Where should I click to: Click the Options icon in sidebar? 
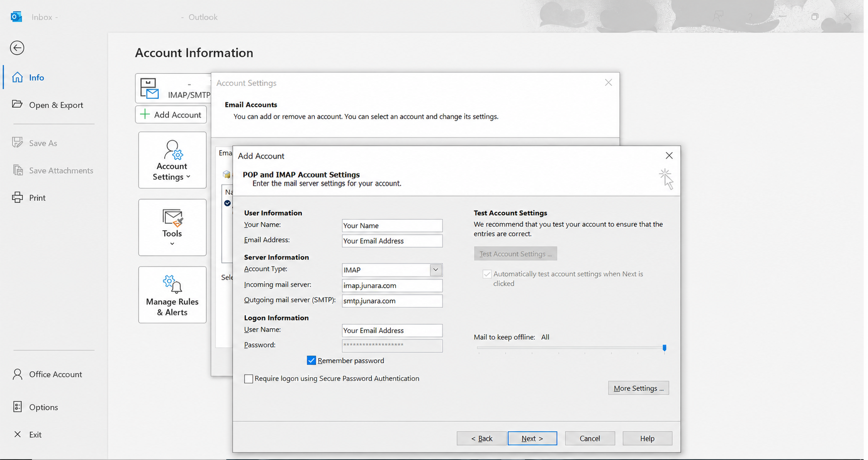click(x=18, y=407)
